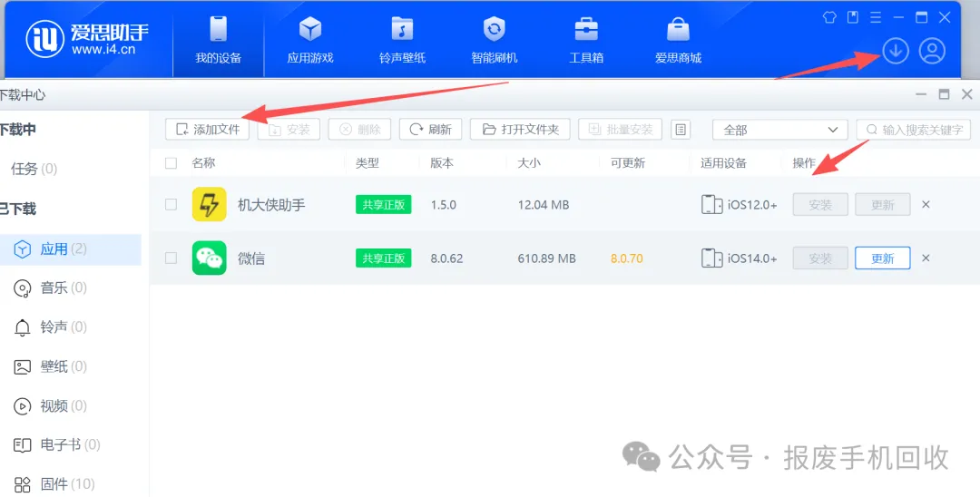The image size is (980, 497).
Task: Click 打开文件夹 button
Action: point(520,130)
